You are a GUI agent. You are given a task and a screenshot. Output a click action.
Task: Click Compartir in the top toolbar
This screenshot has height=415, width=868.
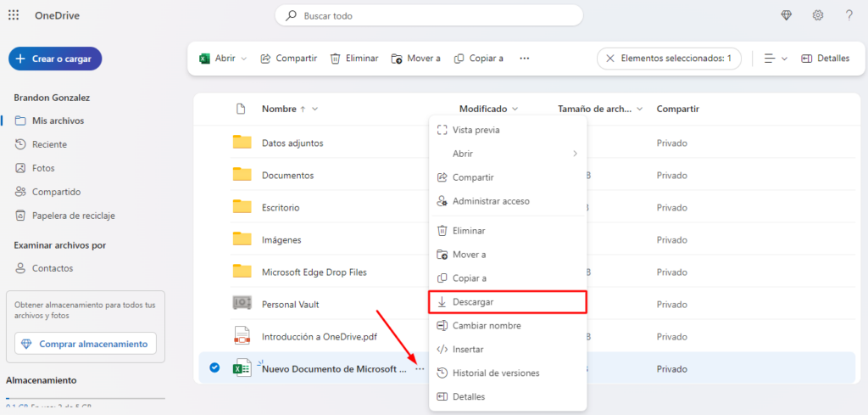point(288,59)
